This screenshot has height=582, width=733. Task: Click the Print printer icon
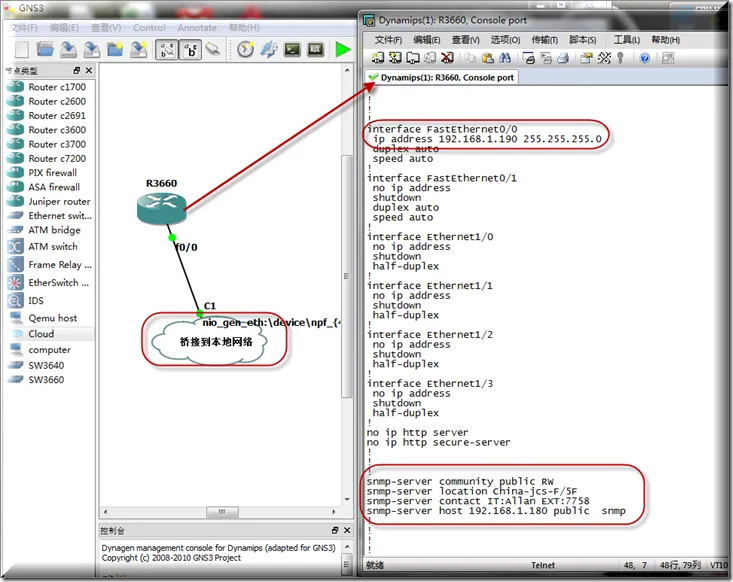coord(563,58)
